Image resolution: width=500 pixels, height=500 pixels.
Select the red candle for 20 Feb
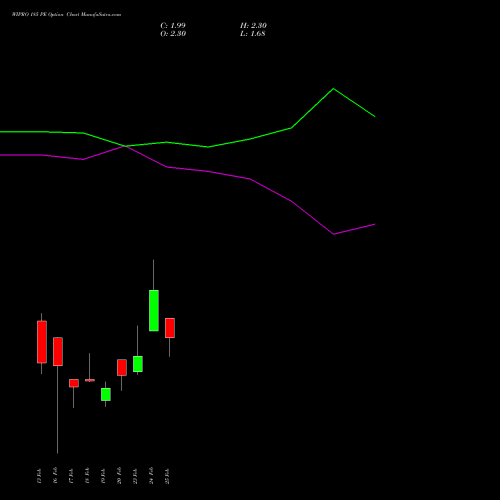point(122,367)
